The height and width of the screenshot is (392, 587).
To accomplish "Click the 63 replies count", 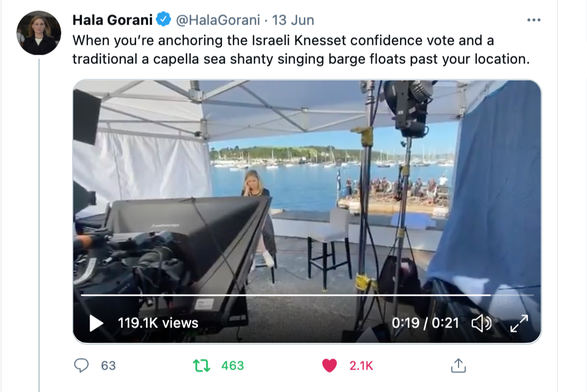I will pyautogui.click(x=108, y=365).
